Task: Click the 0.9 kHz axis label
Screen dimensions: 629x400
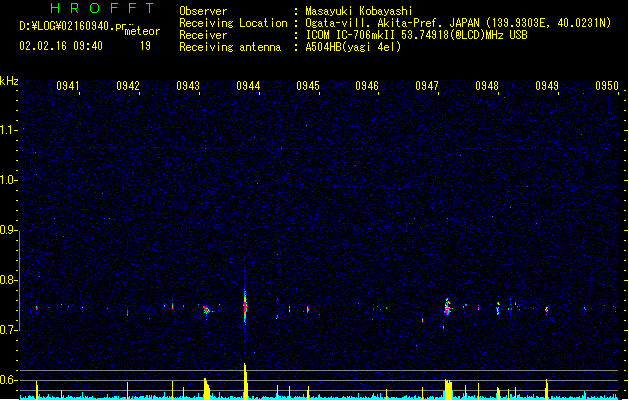Action: pos(9,230)
